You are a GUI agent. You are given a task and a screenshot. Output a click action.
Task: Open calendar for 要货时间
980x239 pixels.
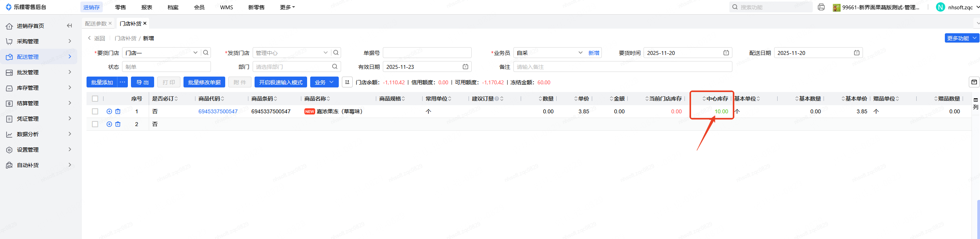tap(726, 53)
